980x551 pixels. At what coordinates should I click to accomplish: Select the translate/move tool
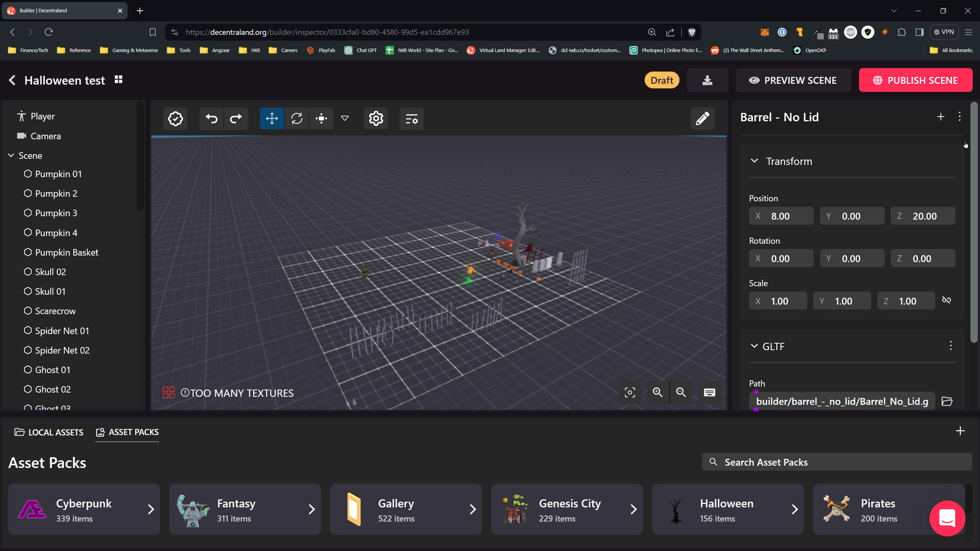(272, 118)
